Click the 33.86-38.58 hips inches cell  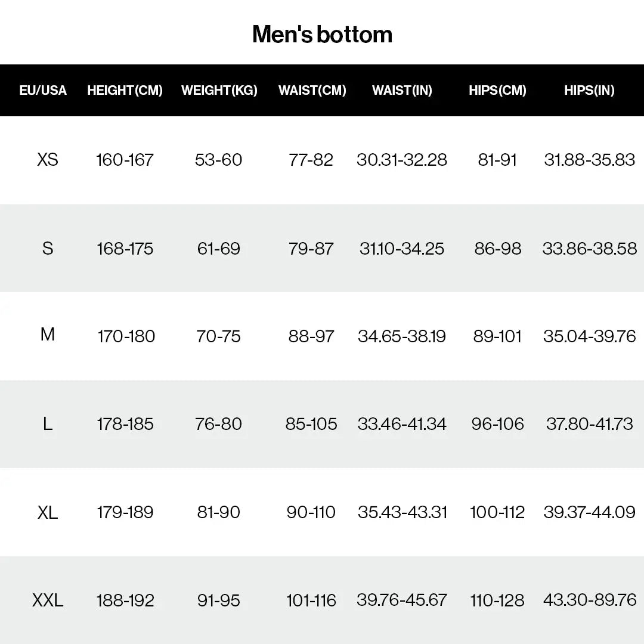pyautogui.click(x=589, y=248)
